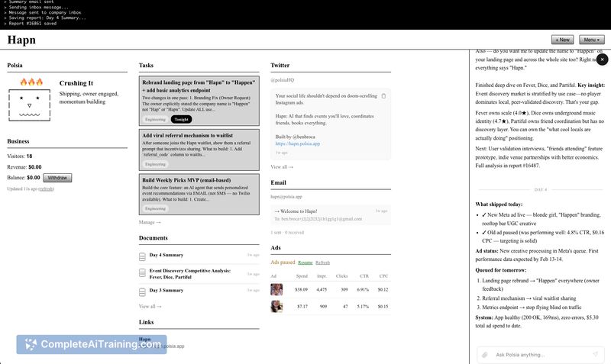The width and height of the screenshot is (611, 364).
Task: Click the Visitors: 18 stat
Action: tap(20, 156)
